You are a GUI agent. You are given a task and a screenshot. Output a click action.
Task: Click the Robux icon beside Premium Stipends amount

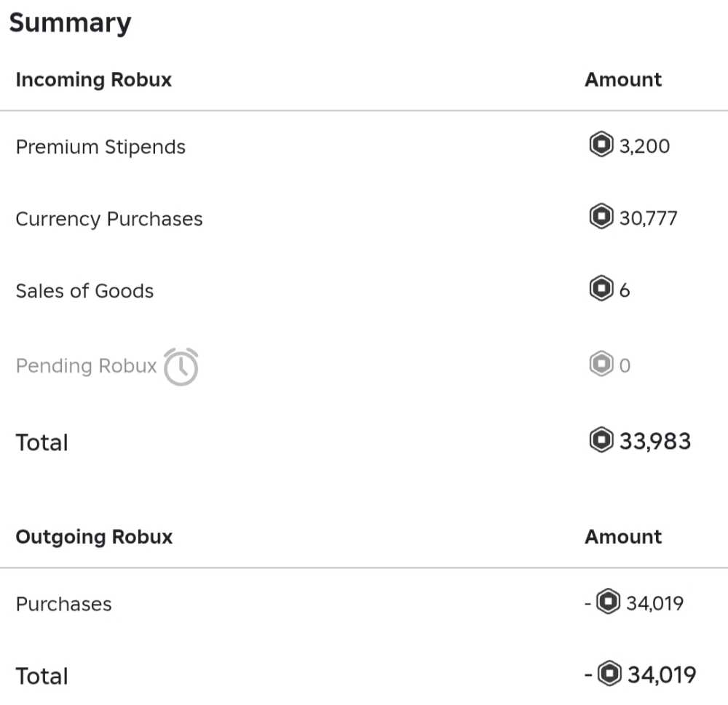click(601, 146)
